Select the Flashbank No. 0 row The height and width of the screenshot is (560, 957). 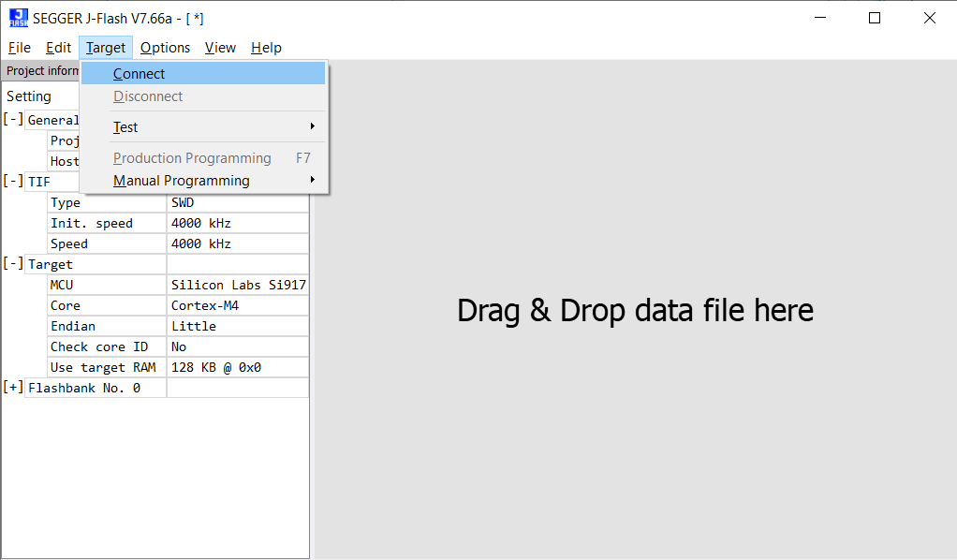point(96,388)
